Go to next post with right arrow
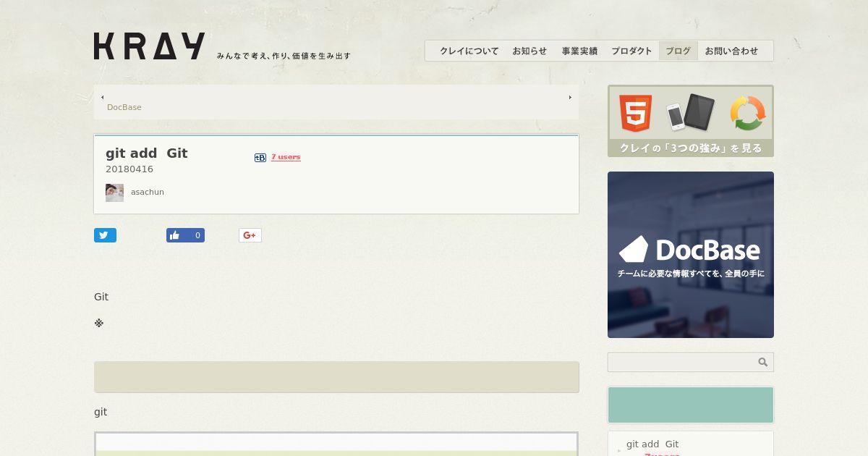The width and height of the screenshot is (868, 456). (x=570, y=97)
